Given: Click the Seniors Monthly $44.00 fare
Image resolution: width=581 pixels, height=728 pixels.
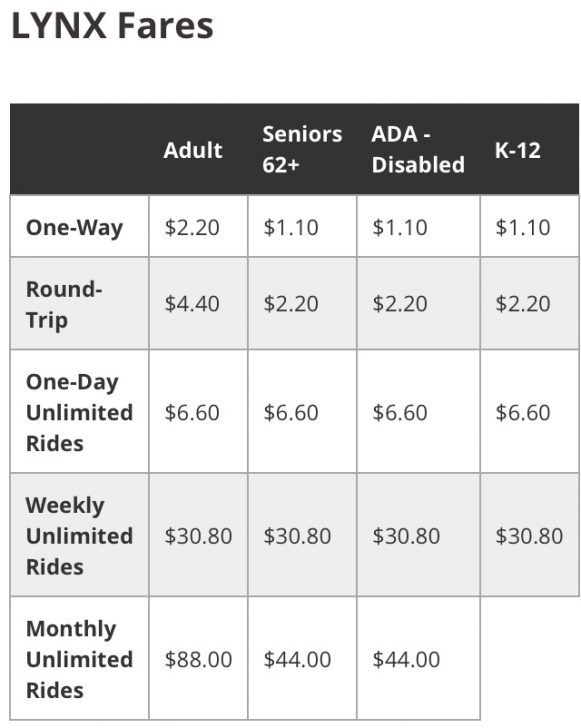Looking at the screenshot, I should tap(297, 659).
